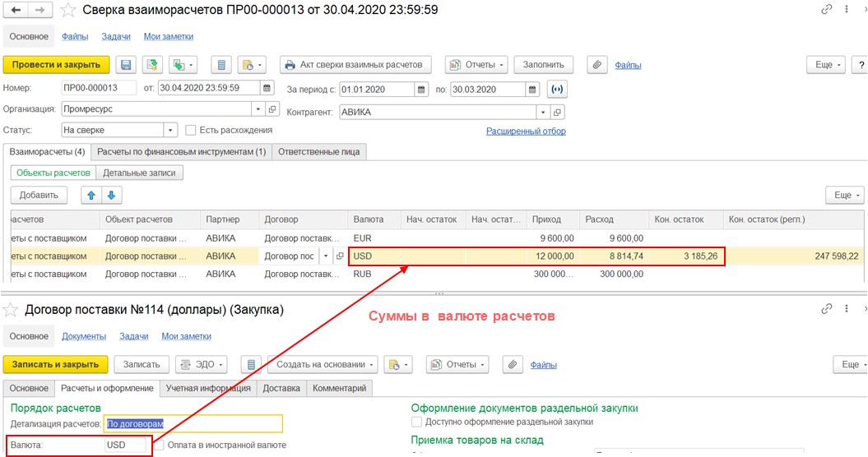
Task: Click the period selection icon after end date
Action: click(x=559, y=89)
